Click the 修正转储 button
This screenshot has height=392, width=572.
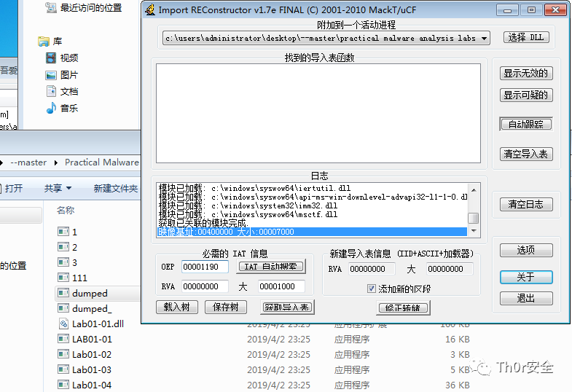pyautogui.click(x=403, y=307)
